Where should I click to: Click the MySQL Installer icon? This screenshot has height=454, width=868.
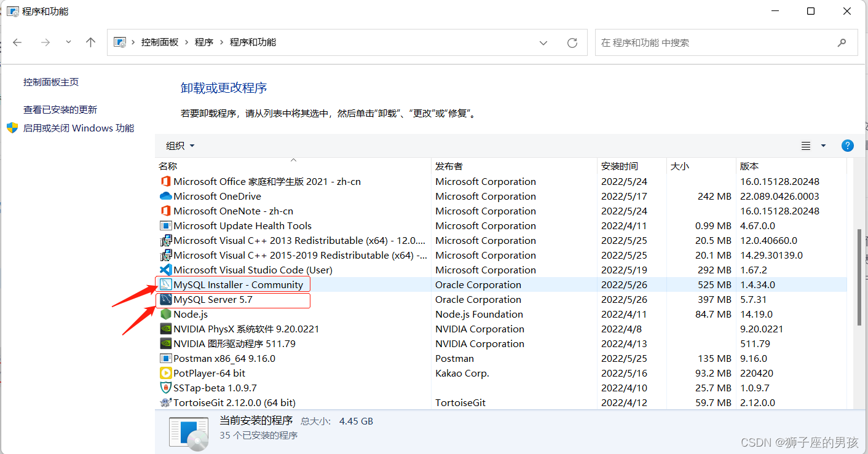pyautogui.click(x=165, y=284)
